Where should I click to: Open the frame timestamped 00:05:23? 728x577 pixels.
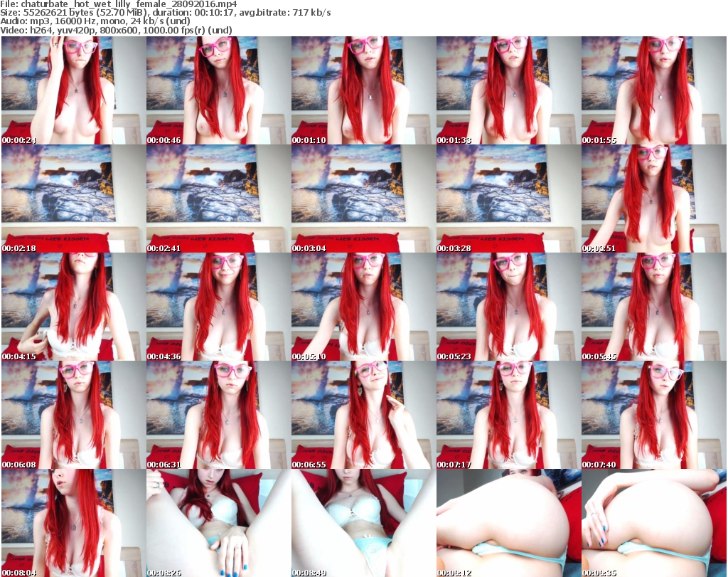coord(508,307)
